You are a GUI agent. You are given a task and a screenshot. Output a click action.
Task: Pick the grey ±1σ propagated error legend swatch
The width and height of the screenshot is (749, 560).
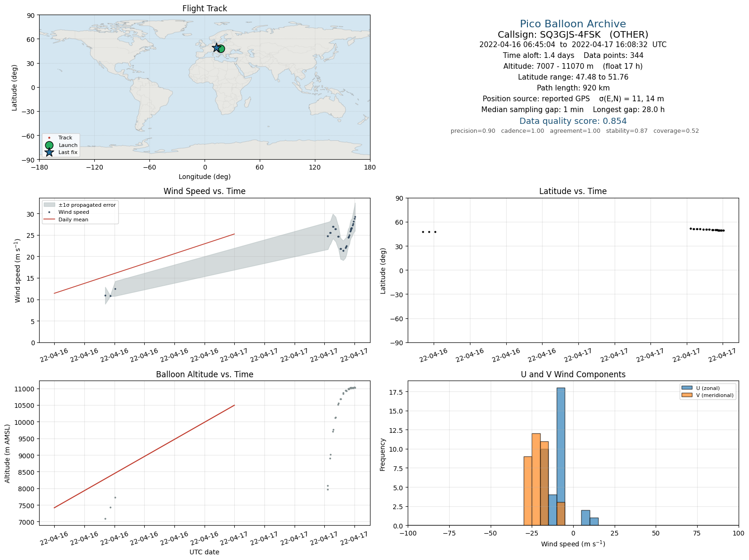coord(49,205)
